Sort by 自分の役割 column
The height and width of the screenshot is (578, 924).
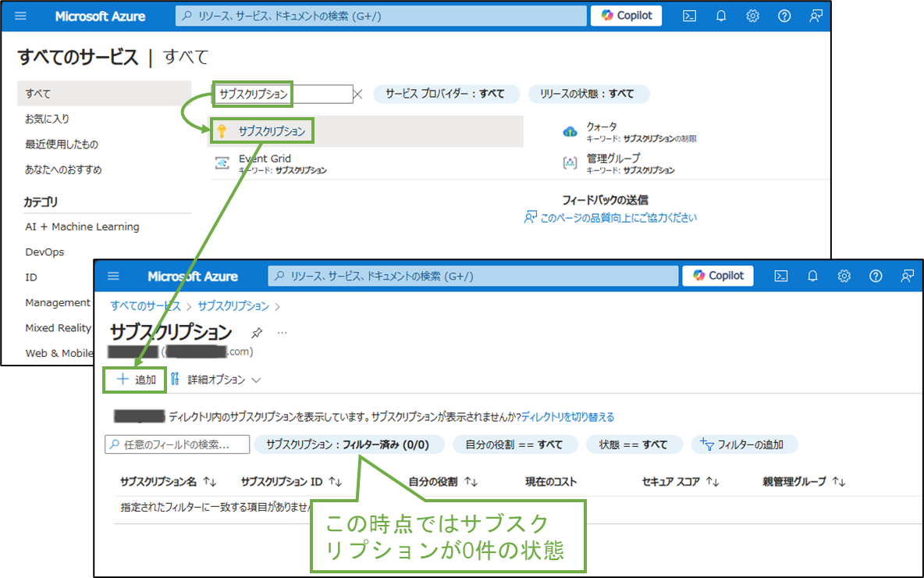pyautogui.click(x=443, y=482)
